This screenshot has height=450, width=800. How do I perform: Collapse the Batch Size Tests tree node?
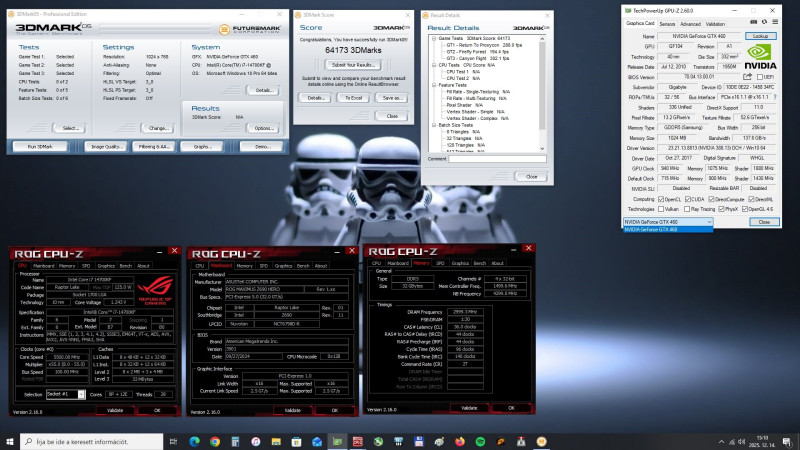tap(434, 125)
